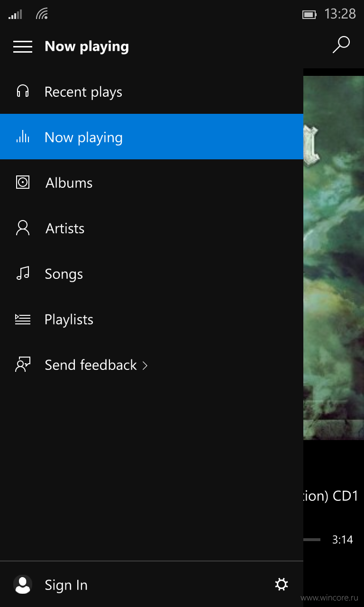Viewport: 364px width, 607px height.
Task: Click the headphones icon for Recent plays
Action: tap(23, 92)
